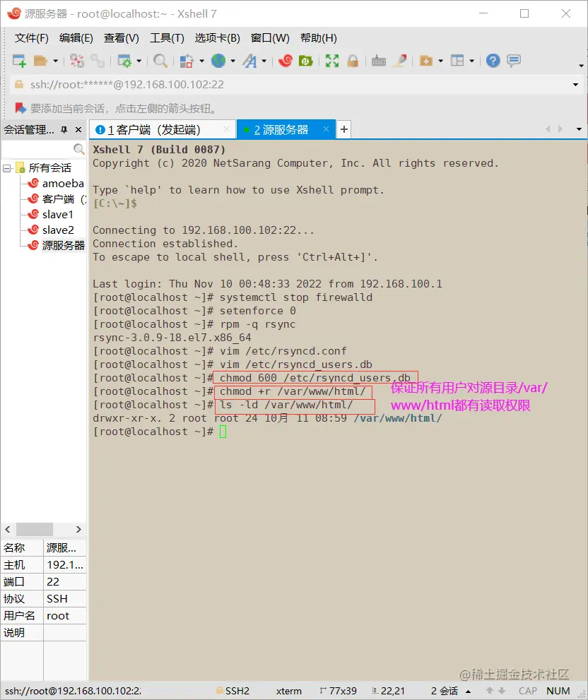Close the session manager panel
The image size is (588, 700).
[78, 129]
